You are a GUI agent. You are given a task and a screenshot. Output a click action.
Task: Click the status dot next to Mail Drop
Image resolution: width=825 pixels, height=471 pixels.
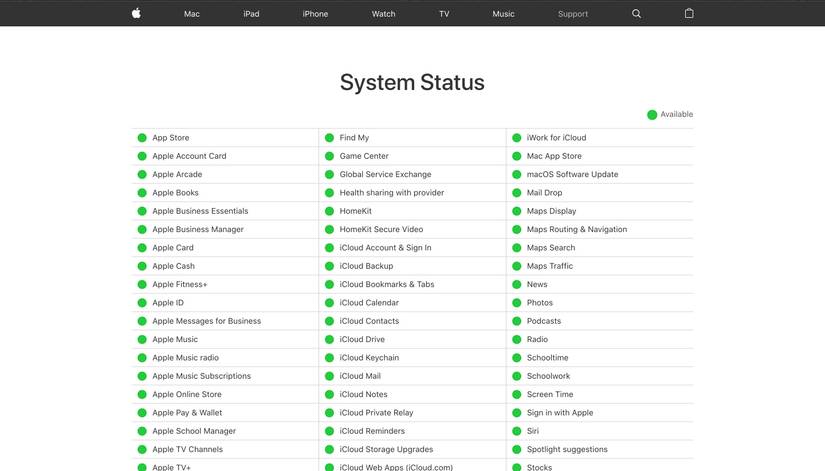(x=517, y=193)
